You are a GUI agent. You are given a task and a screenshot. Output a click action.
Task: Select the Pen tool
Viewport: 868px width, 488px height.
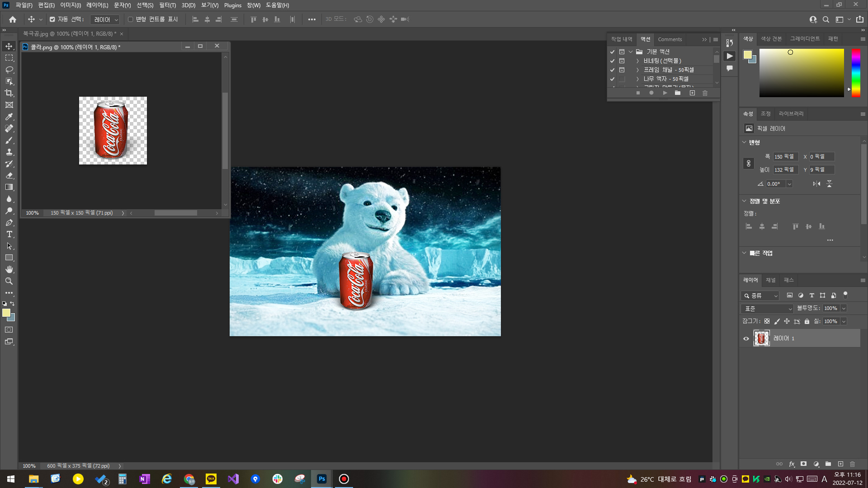[9, 223]
